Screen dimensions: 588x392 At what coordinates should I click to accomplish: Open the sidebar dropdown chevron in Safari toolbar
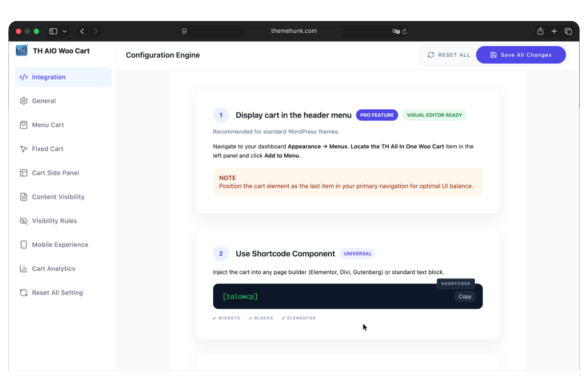pos(65,31)
